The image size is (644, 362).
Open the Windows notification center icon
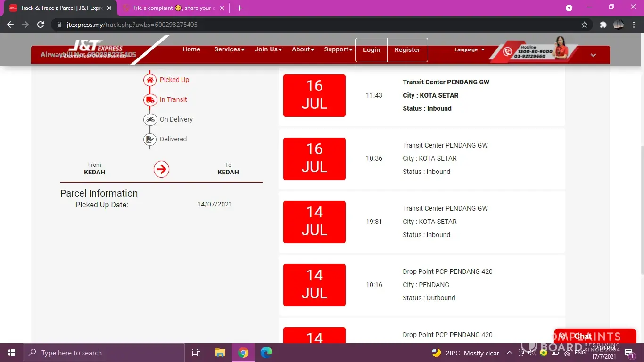(628, 353)
